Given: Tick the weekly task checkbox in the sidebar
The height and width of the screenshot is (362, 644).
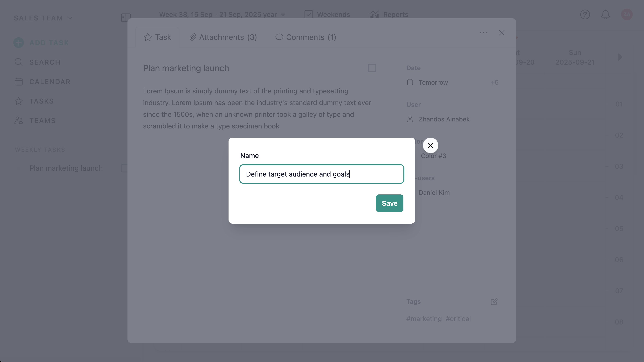Looking at the screenshot, I should pos(124,168).
